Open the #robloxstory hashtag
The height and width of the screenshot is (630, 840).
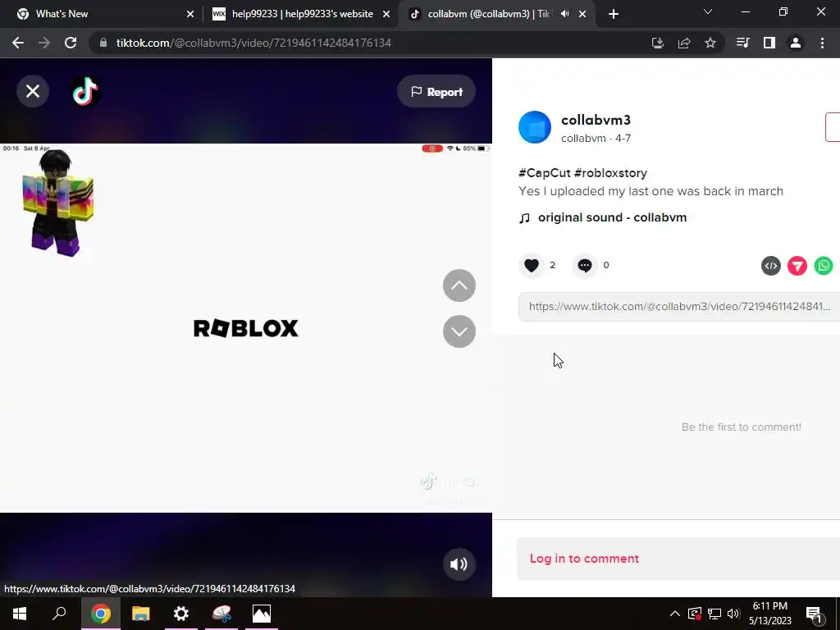coord(610,173)
